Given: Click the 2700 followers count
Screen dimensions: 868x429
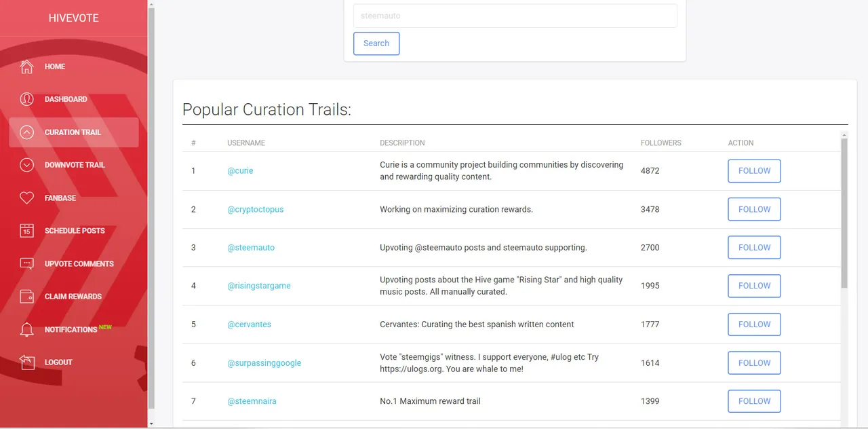Looking at the screenshot, I should pos(650,248).
